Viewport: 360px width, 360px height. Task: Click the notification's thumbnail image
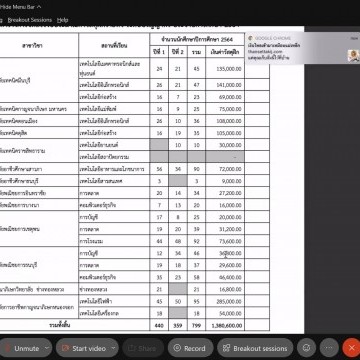[353, 55]
